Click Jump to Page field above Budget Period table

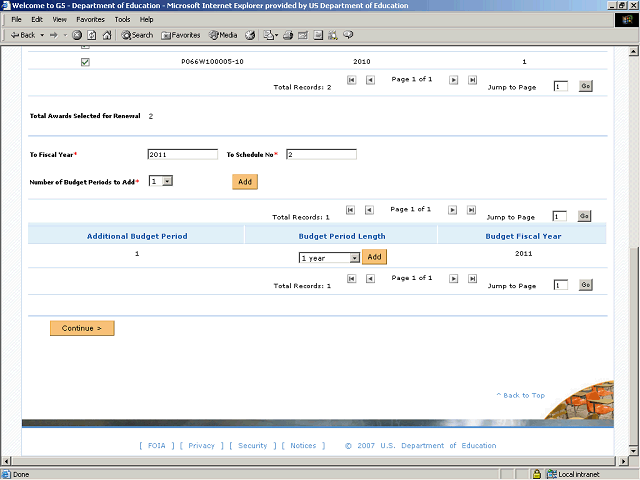pyautogui.click(x=560, y=216)
